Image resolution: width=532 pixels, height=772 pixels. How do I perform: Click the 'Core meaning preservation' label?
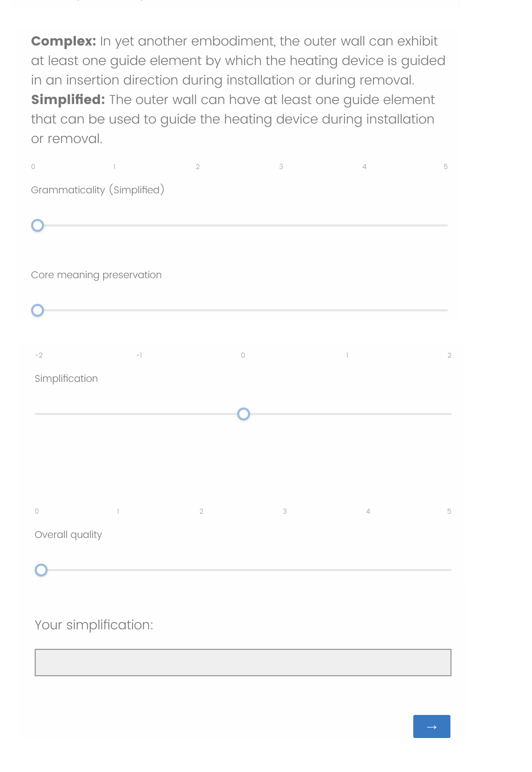(x=96, y=275)
